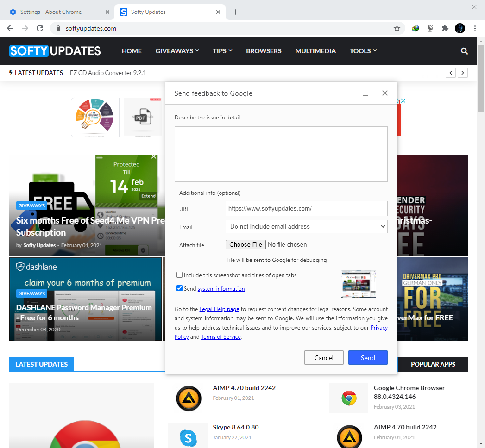
Task: Open site search magnifier icon
Action: pos(464,51)
